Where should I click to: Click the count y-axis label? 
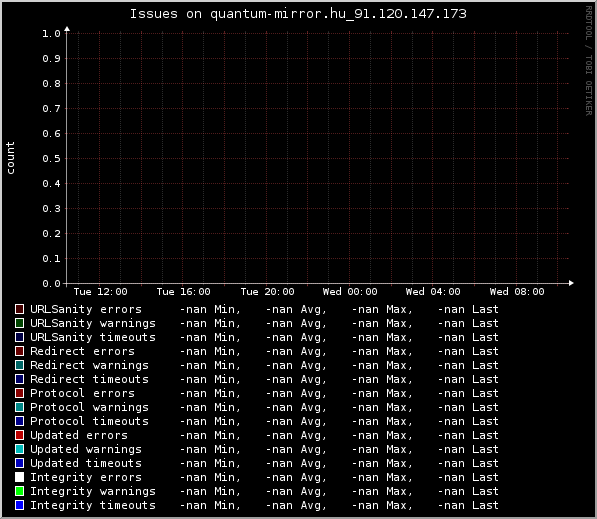pyautogui.click(x=10, y=158)
